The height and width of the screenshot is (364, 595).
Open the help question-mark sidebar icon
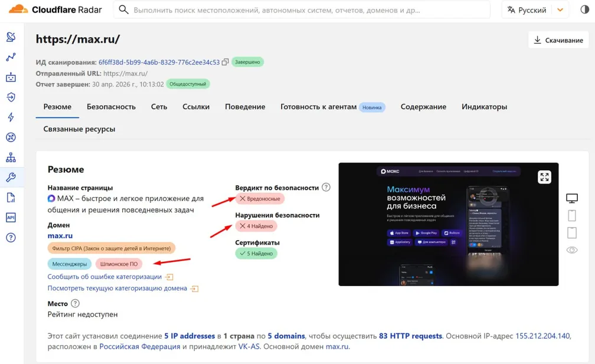tap(11, 238)
